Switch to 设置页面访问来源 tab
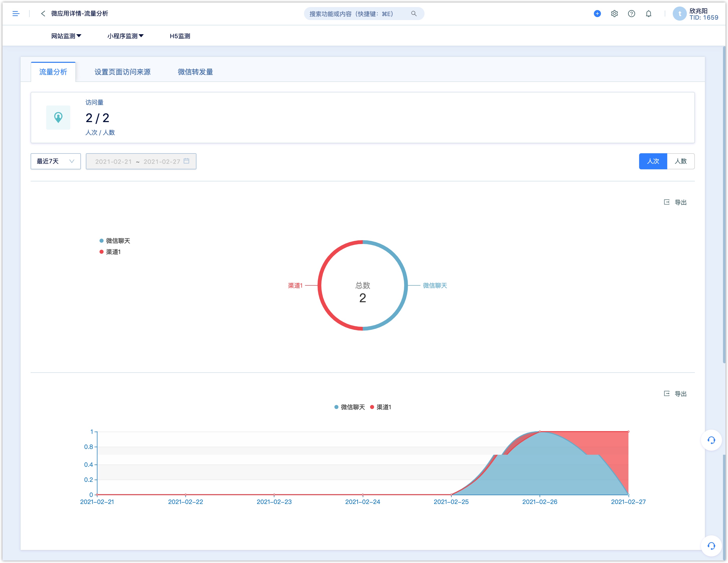The width and height of the screenshot is (728, 563). pyautogui.click(x=122, y=72)
